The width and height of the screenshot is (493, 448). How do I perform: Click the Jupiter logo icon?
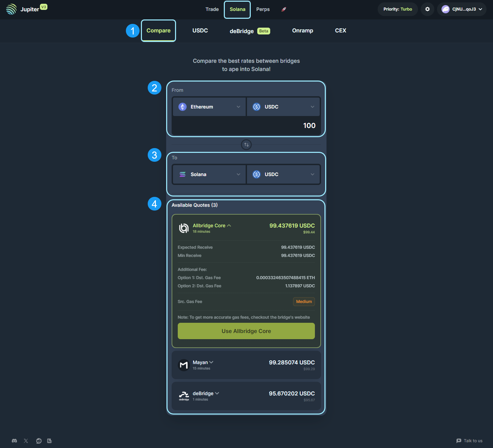11,9
